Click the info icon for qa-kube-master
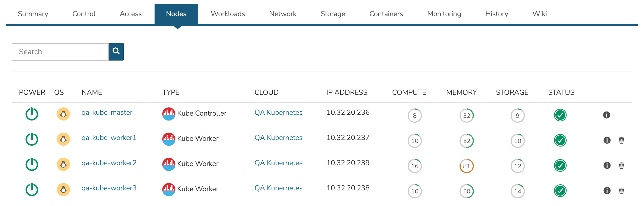The height and width of the screenshot is (206, 644). 606,115
